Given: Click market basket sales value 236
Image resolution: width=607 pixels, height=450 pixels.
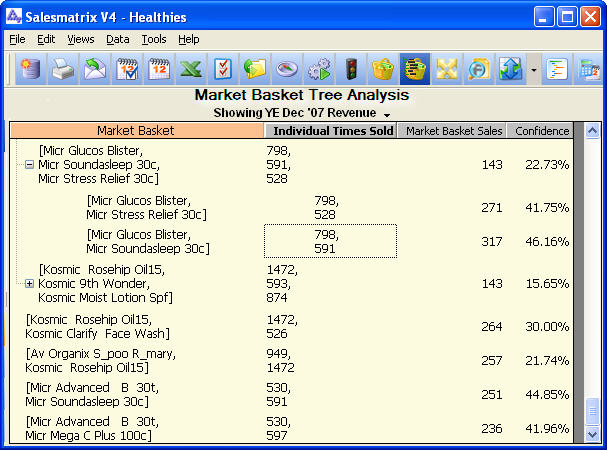Looking at the screenshot, I should (x=492, y=429).
